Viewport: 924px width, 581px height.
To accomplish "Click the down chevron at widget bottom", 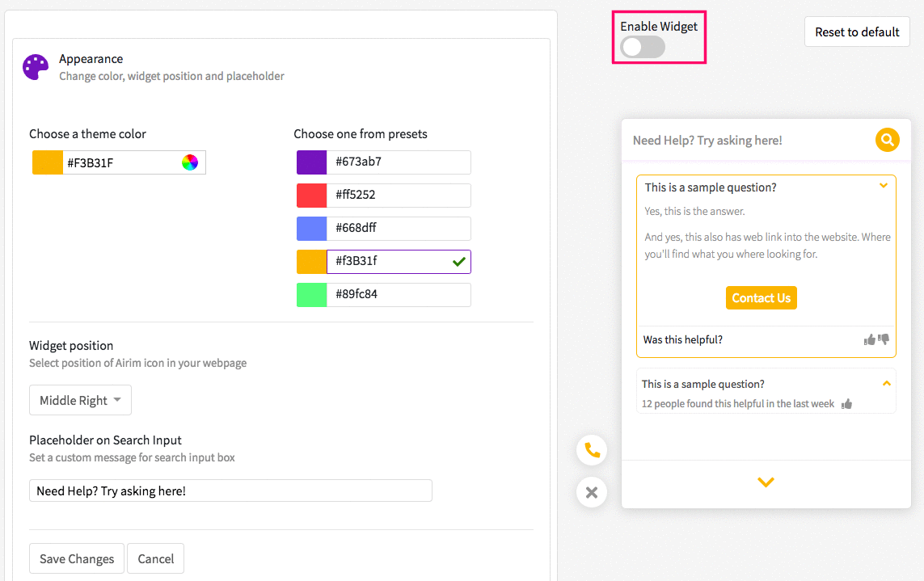I will click(766, 482).
